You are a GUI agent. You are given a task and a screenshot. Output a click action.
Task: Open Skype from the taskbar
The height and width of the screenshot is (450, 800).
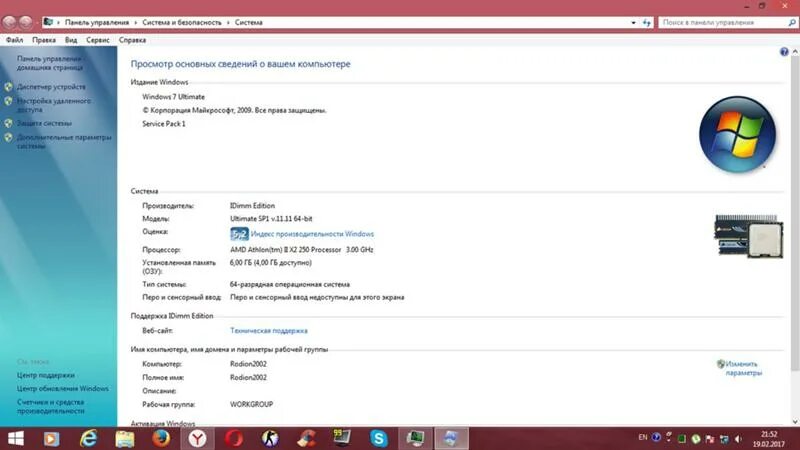tap(379, 439)
